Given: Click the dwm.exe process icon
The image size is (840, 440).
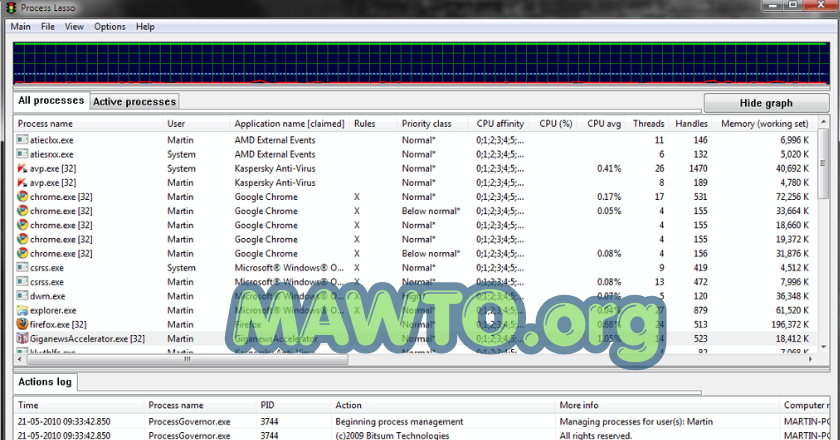Looking at the screenshot, I should (22, 296).
